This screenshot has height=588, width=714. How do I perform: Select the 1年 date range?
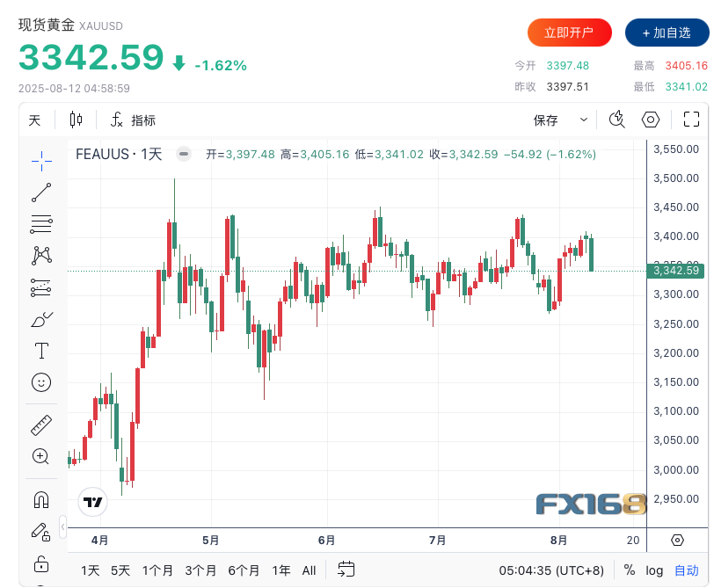[281, 570]
